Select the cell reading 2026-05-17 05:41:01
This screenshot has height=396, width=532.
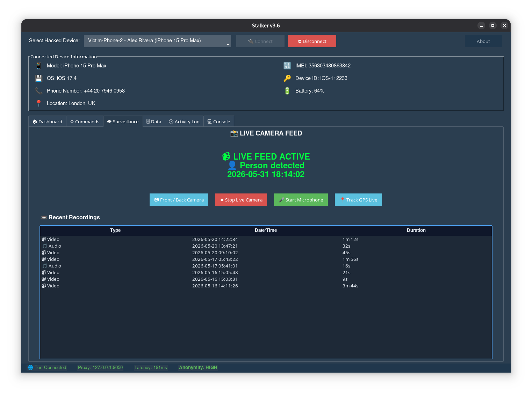coord(266,266)
